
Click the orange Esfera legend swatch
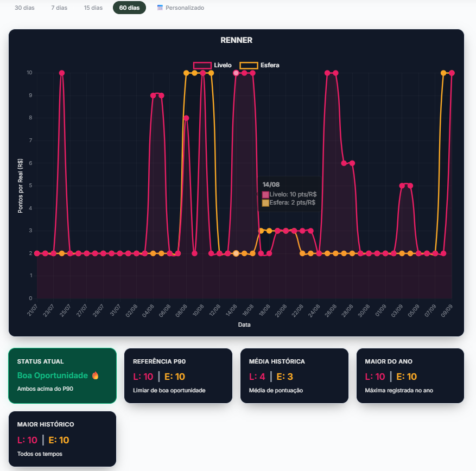click(x=249, y=65)
